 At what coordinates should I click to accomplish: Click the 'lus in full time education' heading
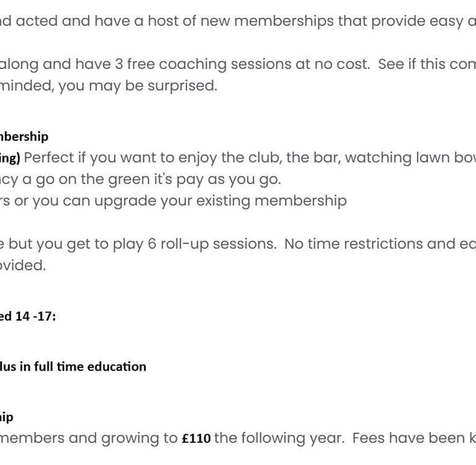(73, 366)
